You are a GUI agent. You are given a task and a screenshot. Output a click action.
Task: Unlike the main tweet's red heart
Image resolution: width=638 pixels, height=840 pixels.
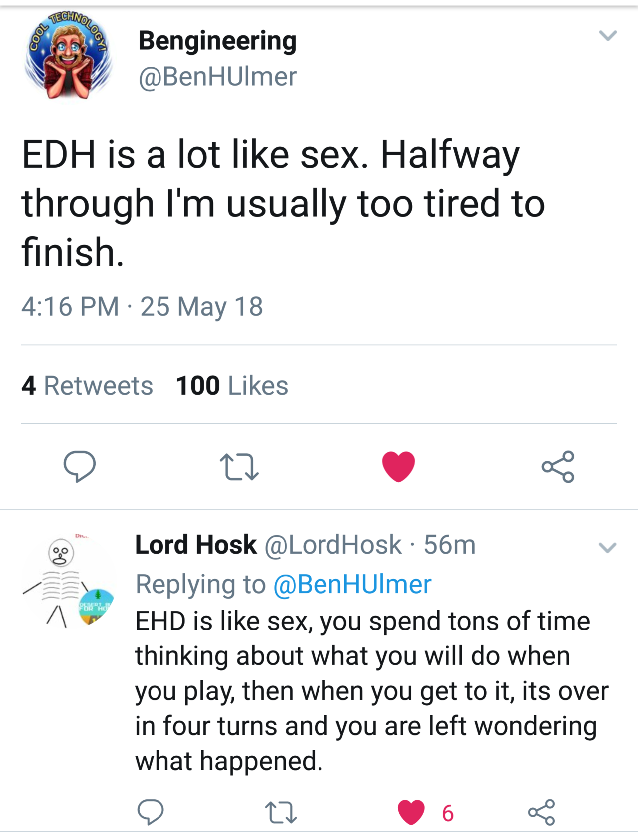click(x=398, y=466)
